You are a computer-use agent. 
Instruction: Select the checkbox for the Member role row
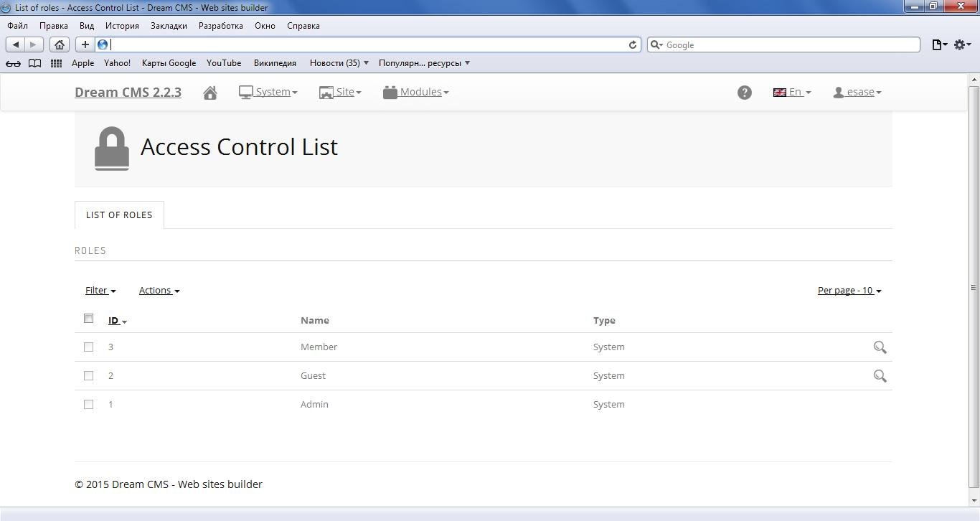click(88, 347)
